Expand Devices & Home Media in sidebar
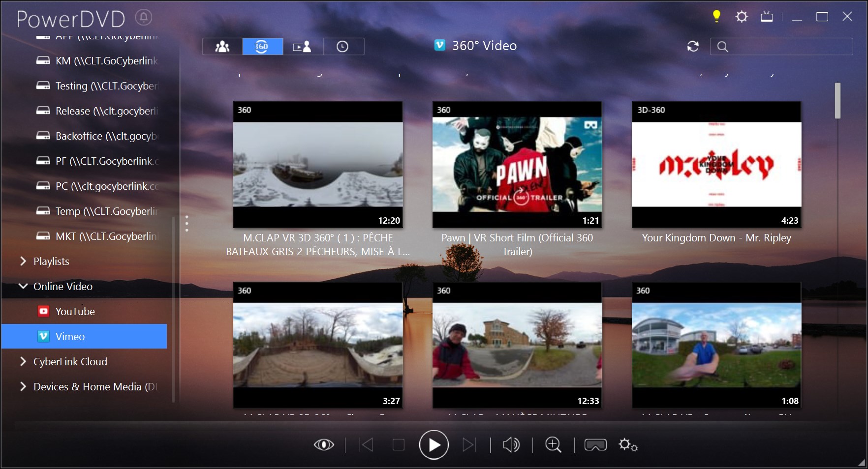The height and width of the screenshot is (469, 868). (x=22, y=387)
